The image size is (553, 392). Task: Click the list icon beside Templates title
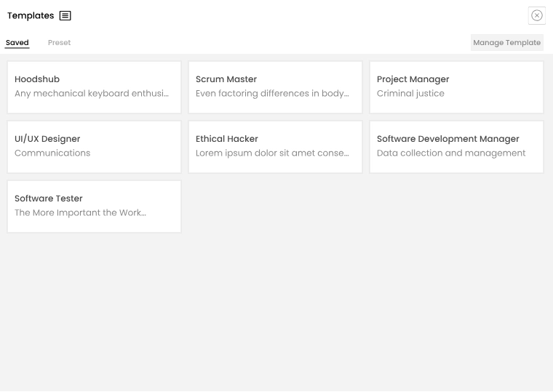pos(65,16)
